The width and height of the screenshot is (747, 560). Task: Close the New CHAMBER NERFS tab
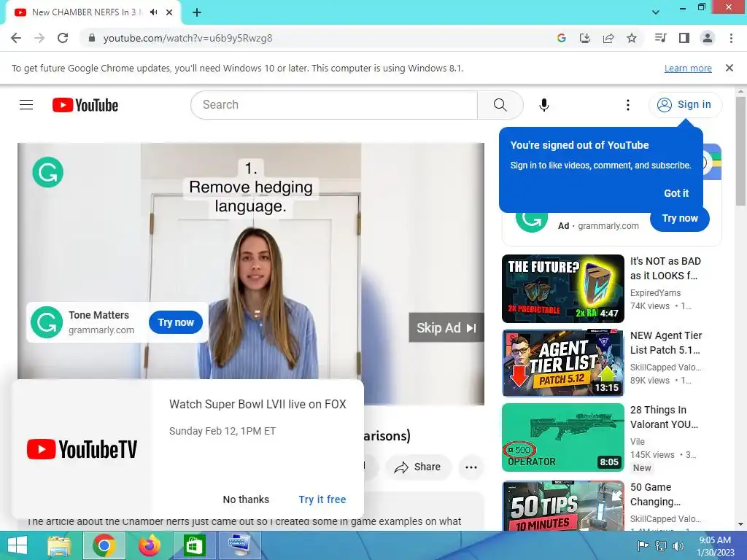click(169, 12)
